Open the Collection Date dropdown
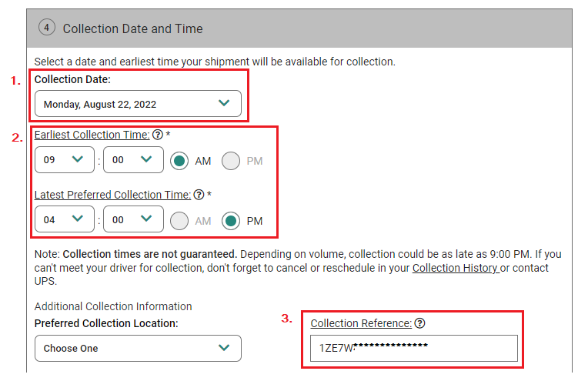The width and height of the screenshot is (588, 381). [x=138, y=104]
